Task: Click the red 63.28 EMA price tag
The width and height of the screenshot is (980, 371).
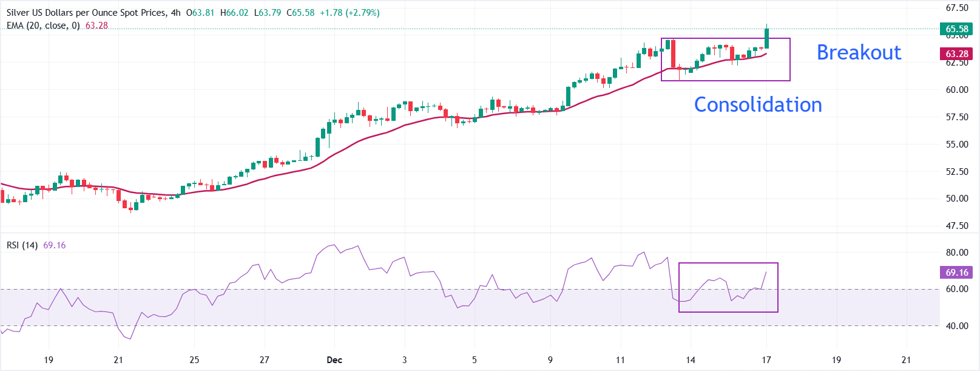Action: click(956, 54)
